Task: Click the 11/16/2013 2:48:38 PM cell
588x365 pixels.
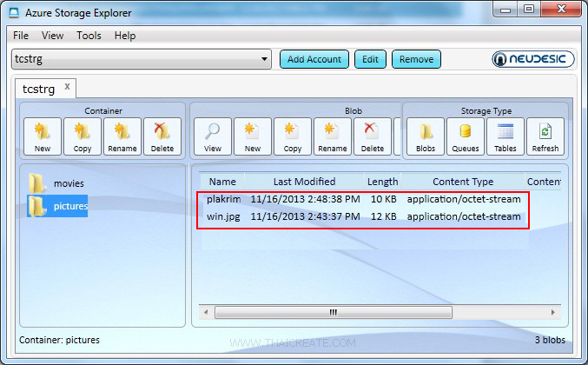Action: 305,199
